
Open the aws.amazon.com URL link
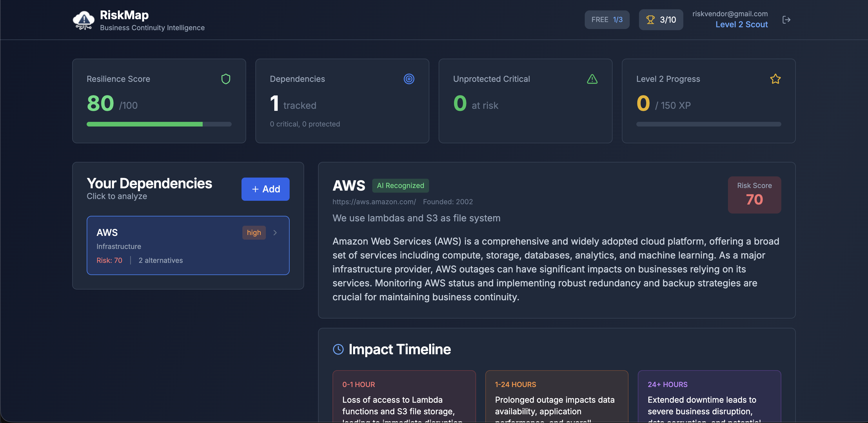coord(374,202)
